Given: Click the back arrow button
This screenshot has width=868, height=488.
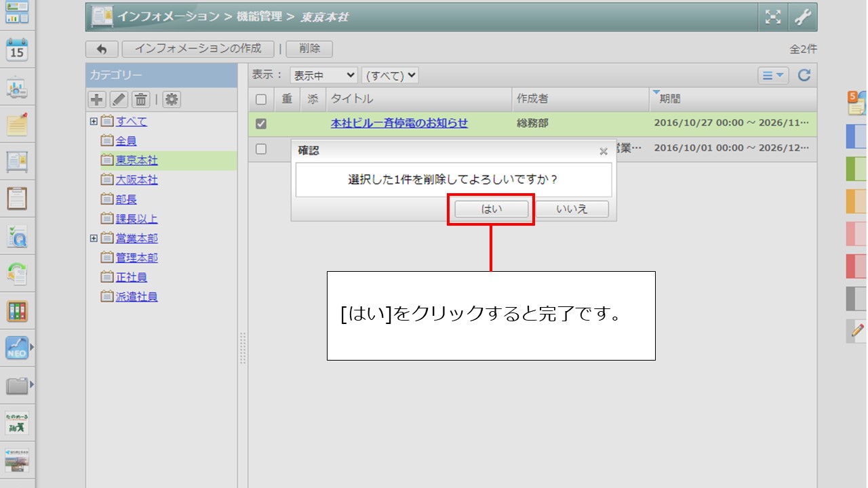Looking at the screenshot, I should 102,49.
